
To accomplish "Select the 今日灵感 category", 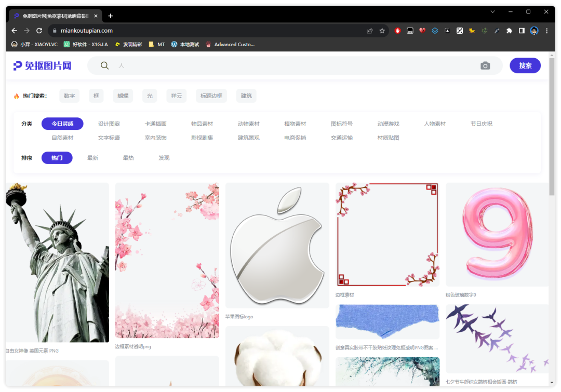I will click(x=63, y=124).
